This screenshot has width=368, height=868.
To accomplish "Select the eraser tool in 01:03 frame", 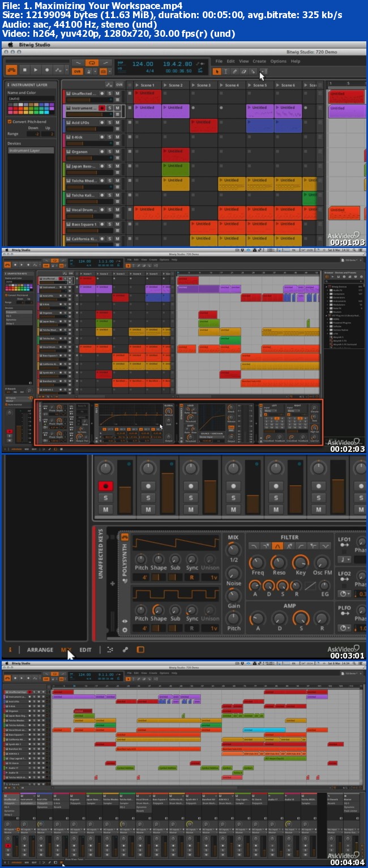I will click(x=244, y=71).
